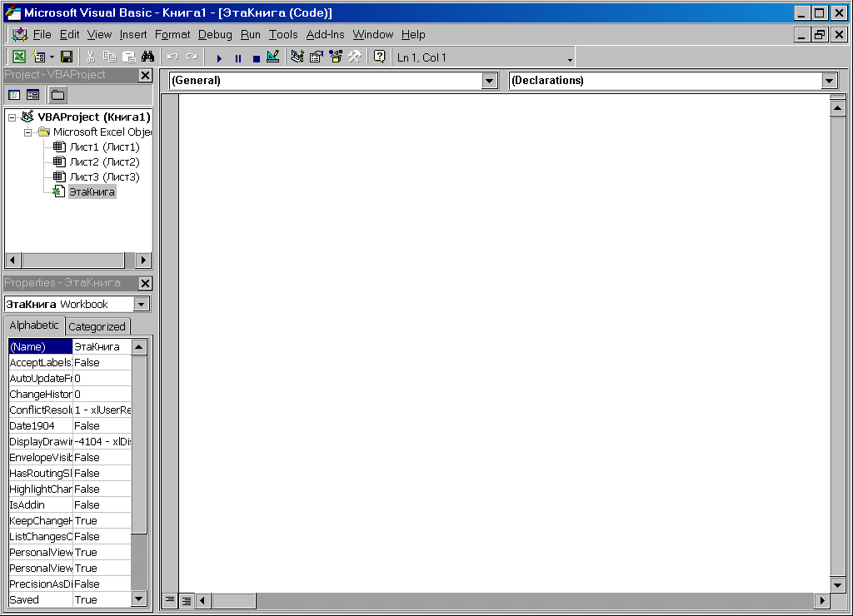
Task: Click the VBA icon left of File menu
Action: 20,34
